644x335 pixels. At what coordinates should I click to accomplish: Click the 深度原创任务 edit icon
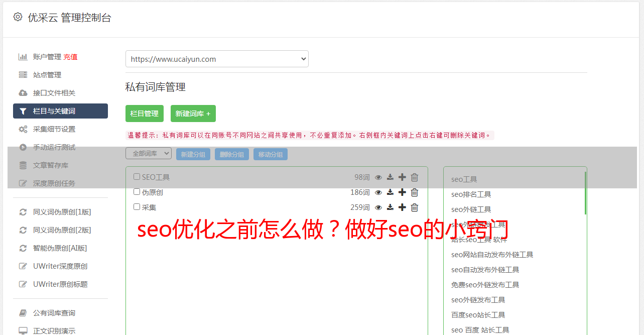pyautogui.click(x=23, y=183)
